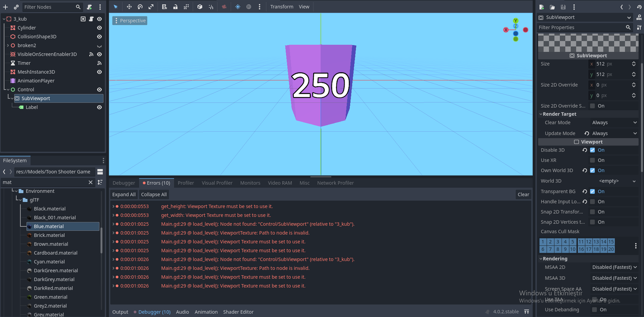
Task: Hide the Cylinder node with its eye icon
Action: click(x=99, y=28)
